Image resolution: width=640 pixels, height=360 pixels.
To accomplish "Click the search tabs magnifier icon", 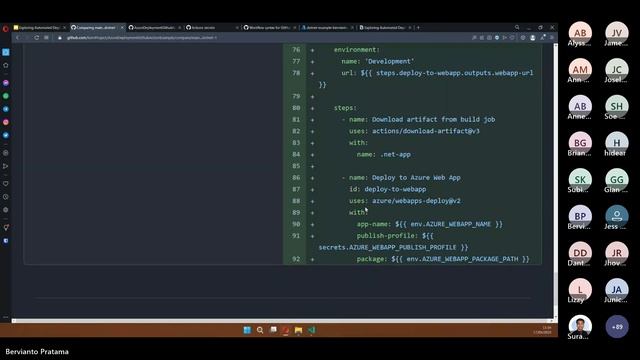I will [517, 27].
